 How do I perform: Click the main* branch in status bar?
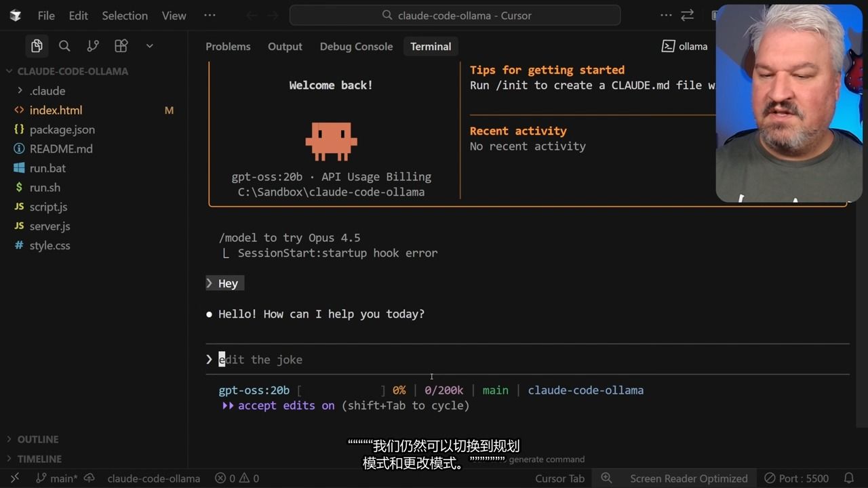(x=57, y=479)
